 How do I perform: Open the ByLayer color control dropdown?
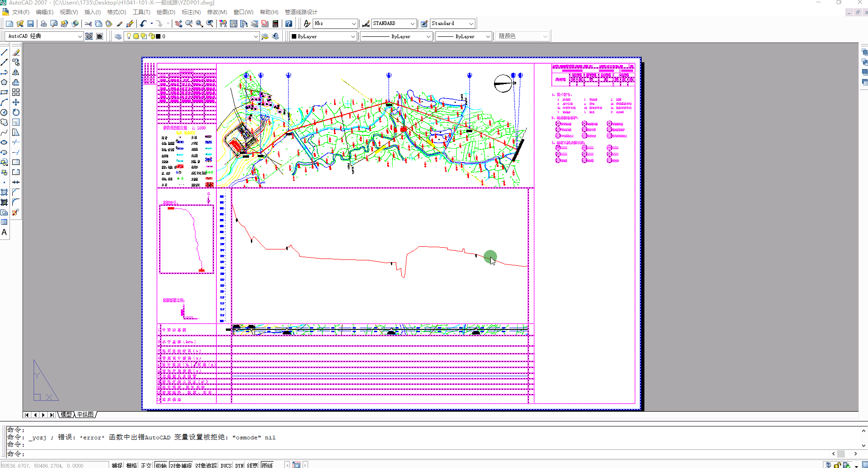[x=353, y=36]
